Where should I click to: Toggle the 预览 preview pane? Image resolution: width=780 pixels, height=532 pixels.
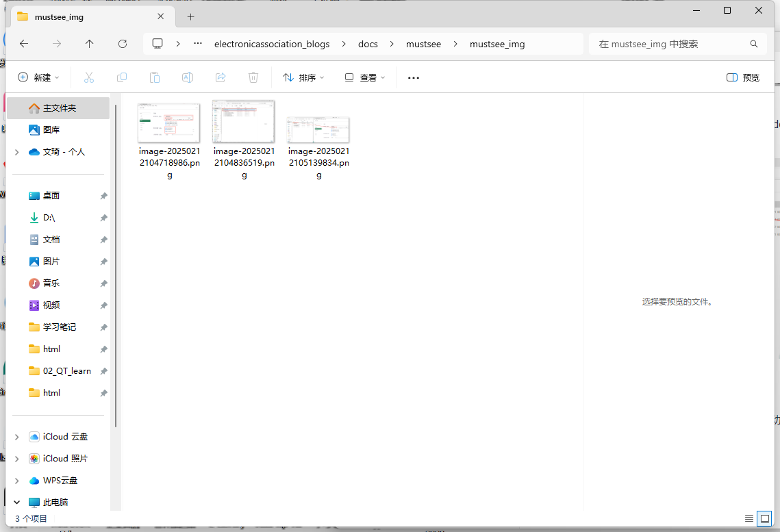(x=743, y=77)
